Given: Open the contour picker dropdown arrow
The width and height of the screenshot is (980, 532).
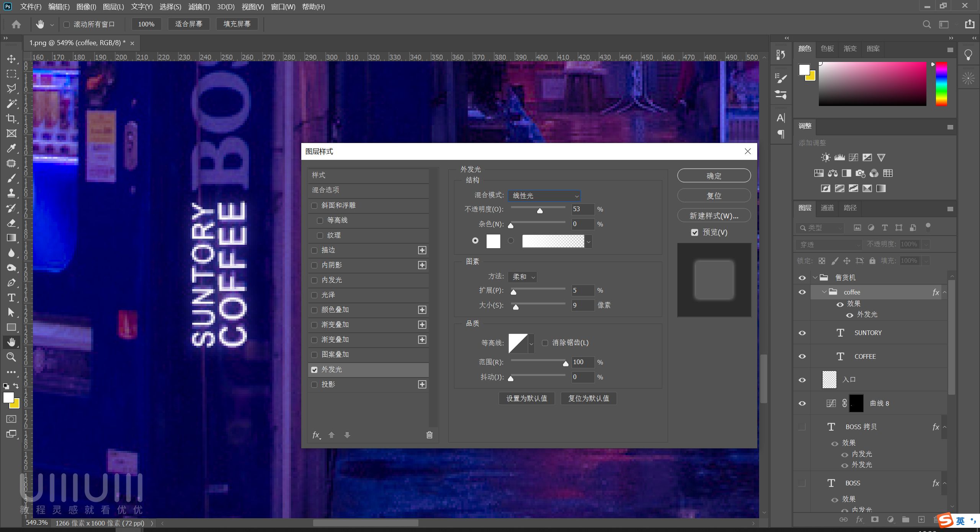Looking at the screenshot, I should coord(531,343).
